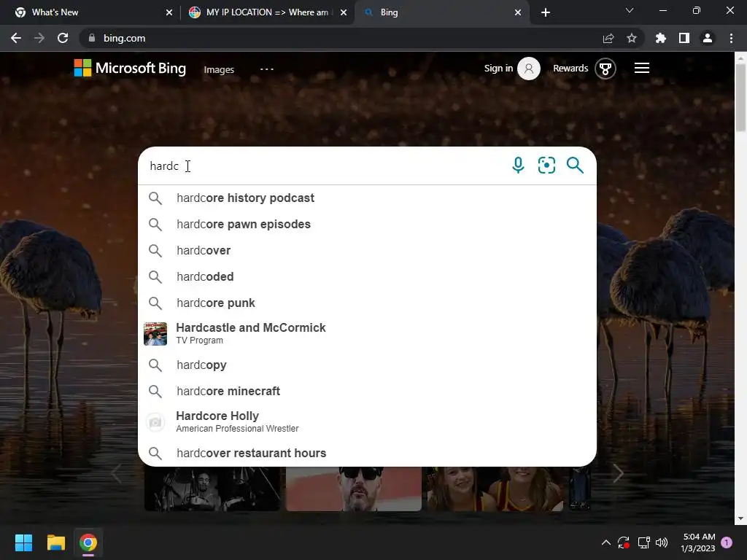
Task: Open the three-dots more menu in Bing header
Action: [267, 69]
